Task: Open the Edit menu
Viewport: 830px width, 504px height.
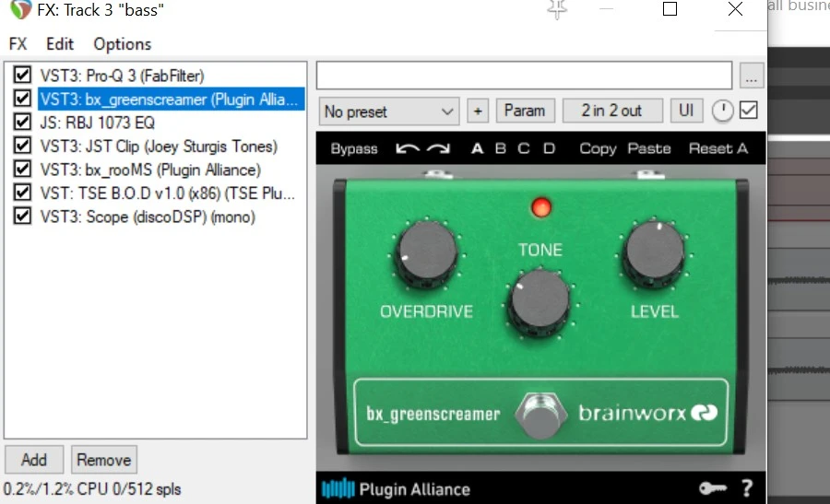Action: click(60, 44)
